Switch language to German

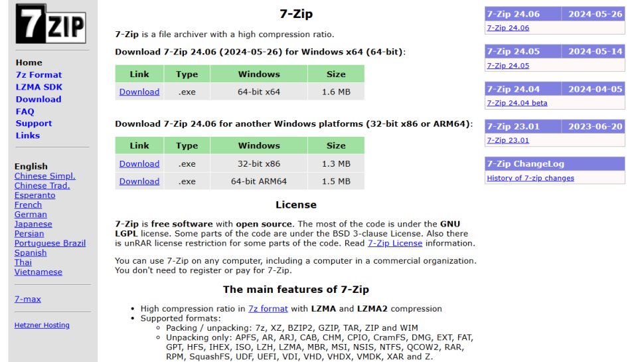31,215
